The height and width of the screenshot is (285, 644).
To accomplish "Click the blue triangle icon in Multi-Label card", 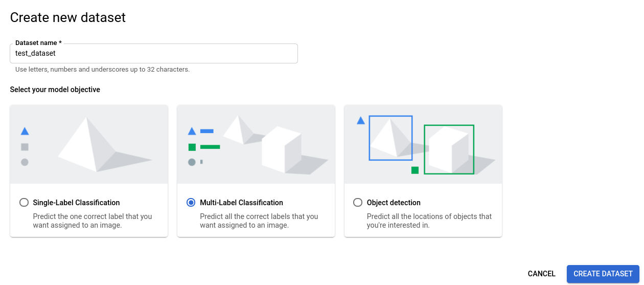I will [192, 131].
